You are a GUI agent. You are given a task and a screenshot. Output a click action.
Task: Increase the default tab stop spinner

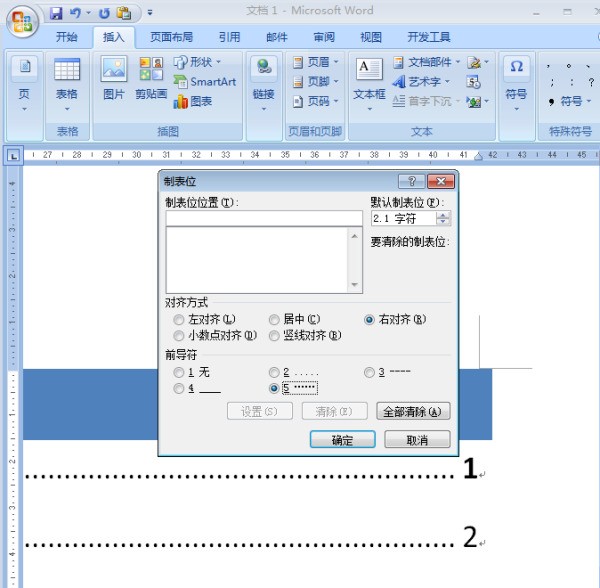443,215
